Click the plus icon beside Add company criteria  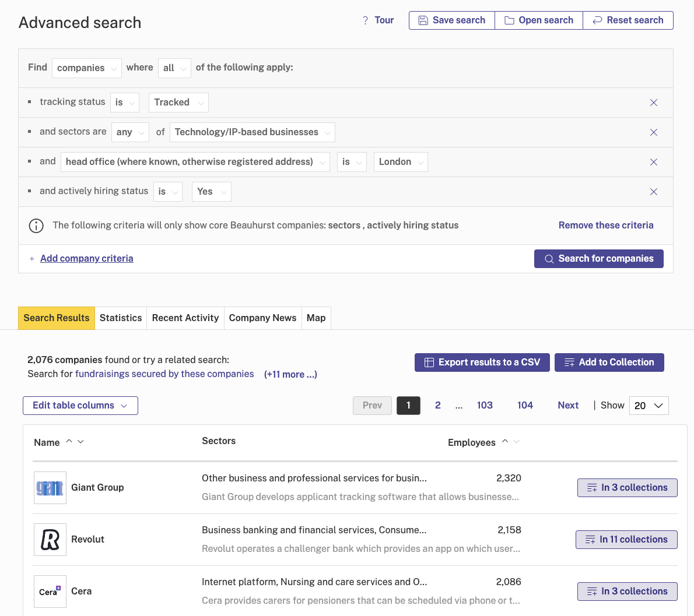(x=32, y=259)
